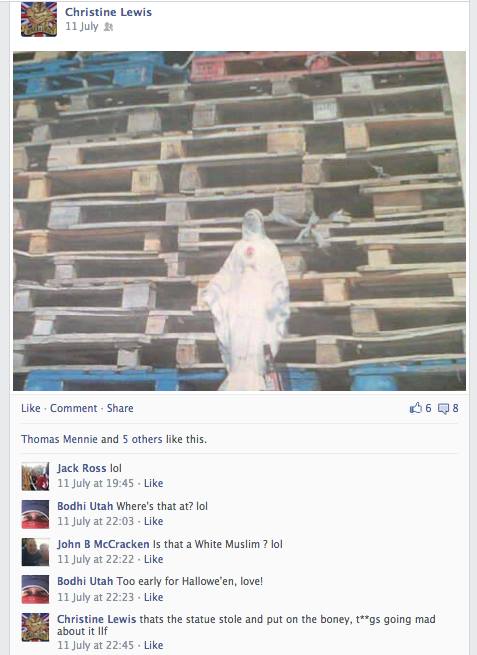Open Christine Lewis name link in header
This screenshot has height=655, width=477.
108,12
